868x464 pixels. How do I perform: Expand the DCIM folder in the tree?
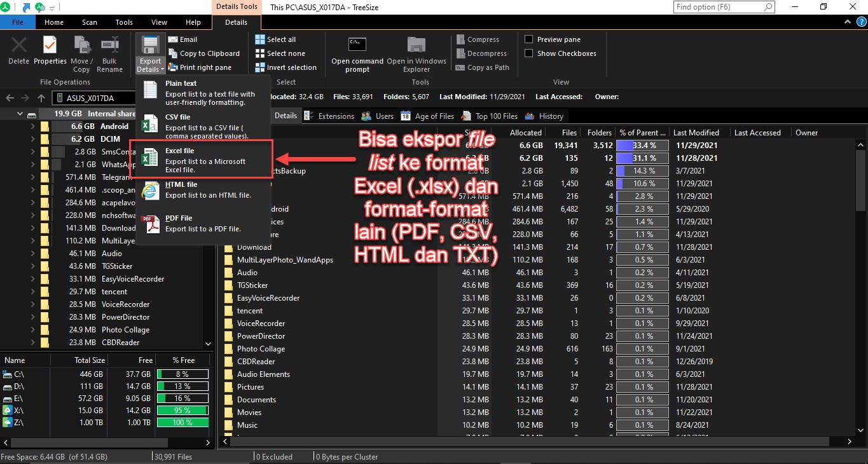32,139
